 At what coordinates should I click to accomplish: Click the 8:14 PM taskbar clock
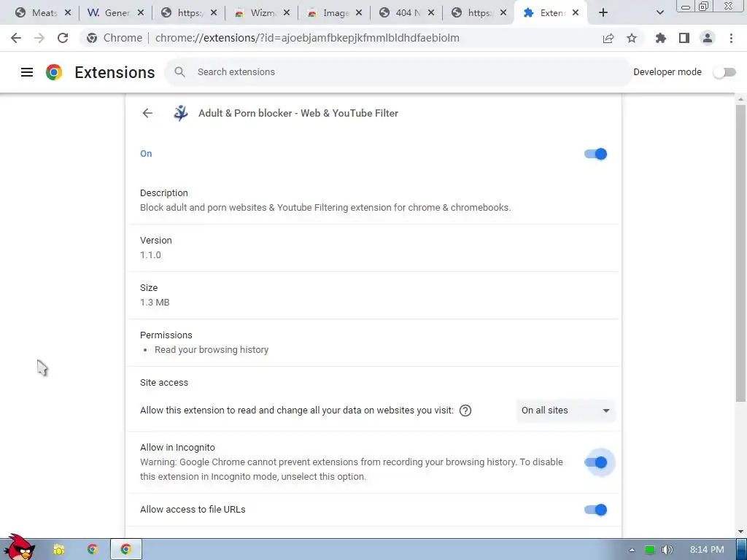(707, 550)
